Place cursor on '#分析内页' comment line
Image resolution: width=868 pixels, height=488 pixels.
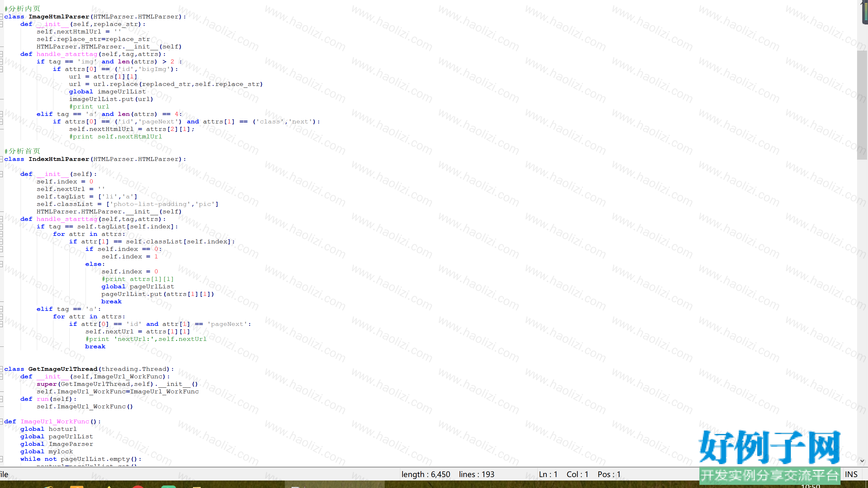(x=22, y=8)
